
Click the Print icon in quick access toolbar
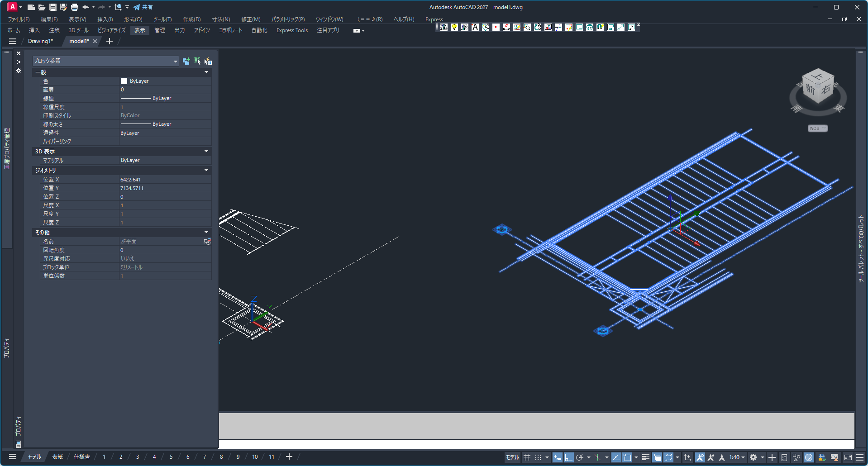tap(75, 7)
